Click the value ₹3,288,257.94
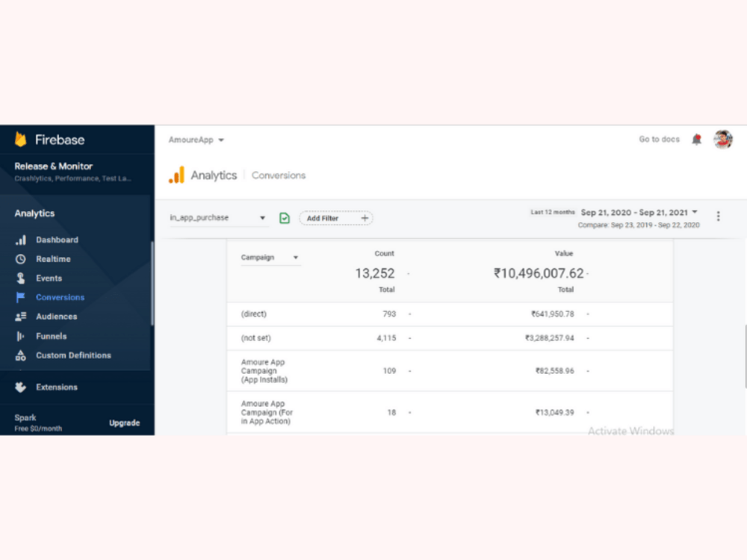Screen dimensions: 747x560 point(550,338)
